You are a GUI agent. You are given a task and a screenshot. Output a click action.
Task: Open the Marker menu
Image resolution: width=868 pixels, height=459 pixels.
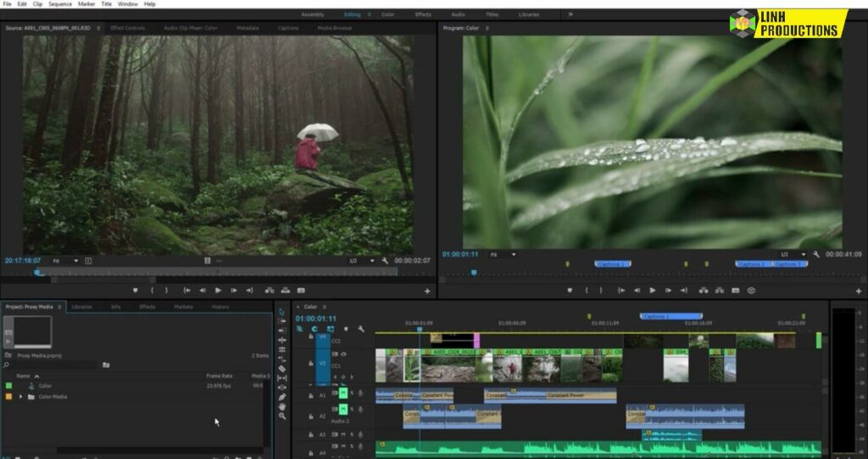click(x=86, y=4)
